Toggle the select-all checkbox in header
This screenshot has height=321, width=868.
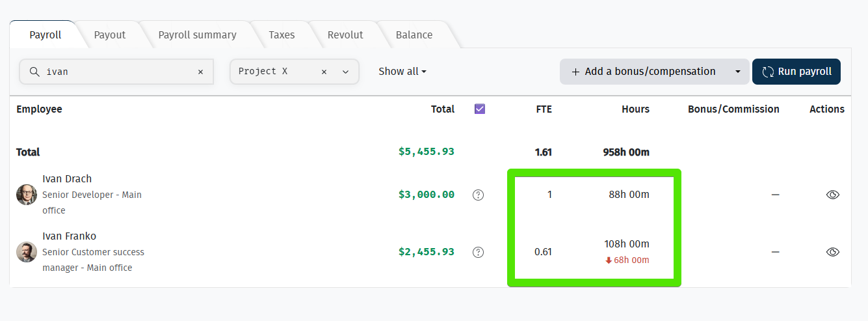pos(480,109)
